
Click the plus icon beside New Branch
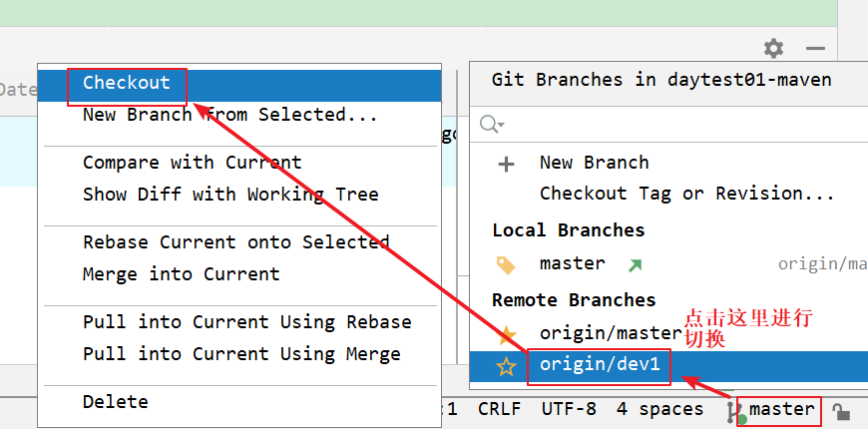pyautogui.click(x=506, y=164)
